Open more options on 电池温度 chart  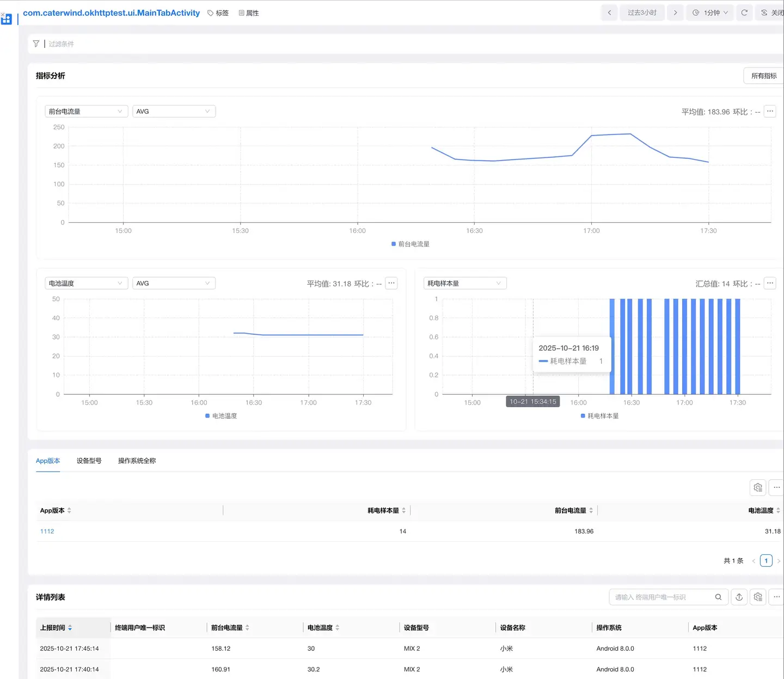(391, 283)
